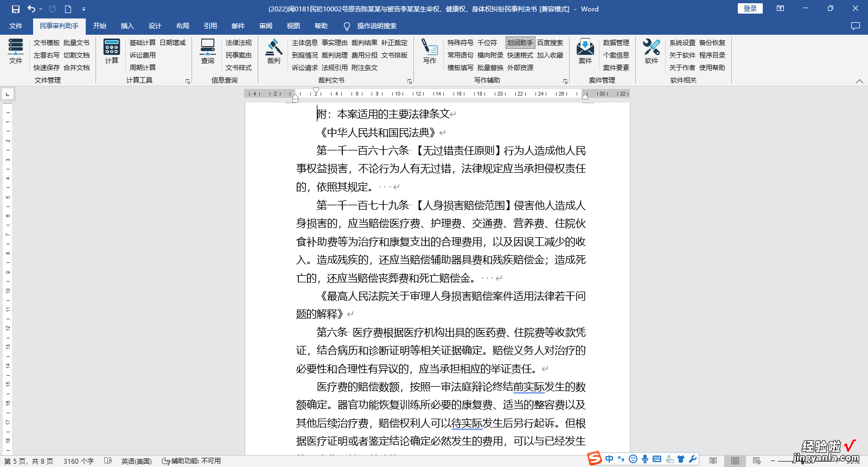
Task: Switch to Read Mode view in the status bar
Action: [713, 461]
